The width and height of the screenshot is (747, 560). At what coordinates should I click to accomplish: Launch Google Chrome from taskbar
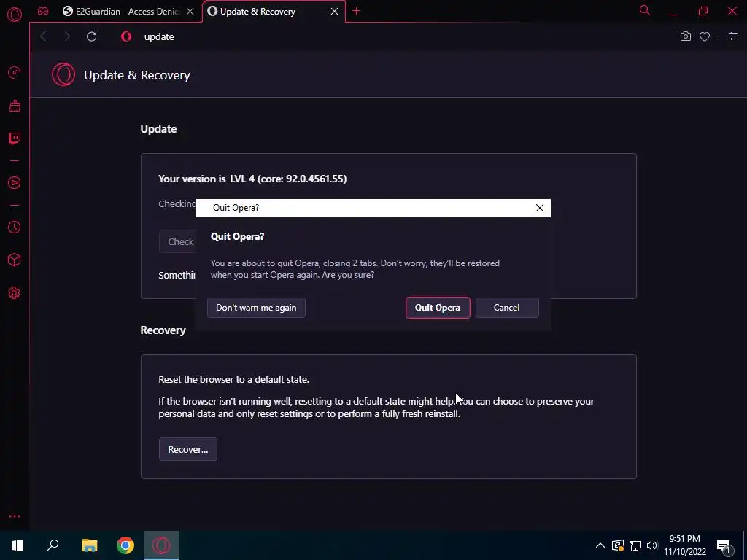tap(125, 545)
